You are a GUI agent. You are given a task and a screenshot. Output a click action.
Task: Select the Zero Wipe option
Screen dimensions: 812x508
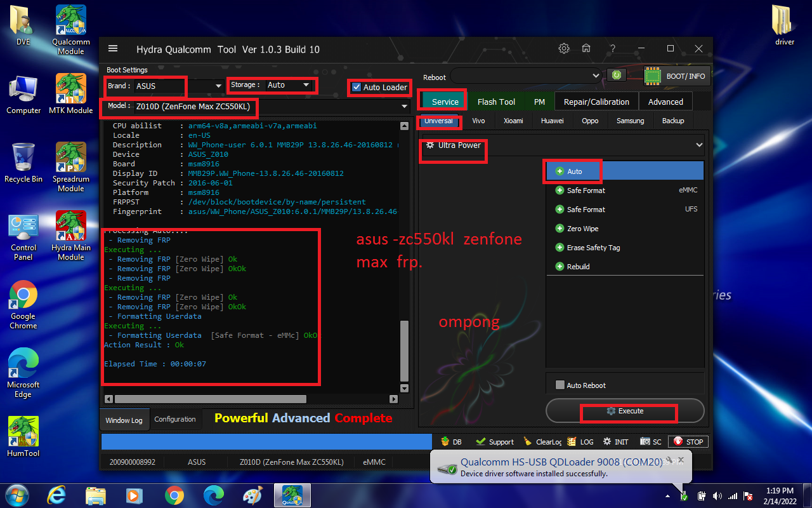point(625,229)
